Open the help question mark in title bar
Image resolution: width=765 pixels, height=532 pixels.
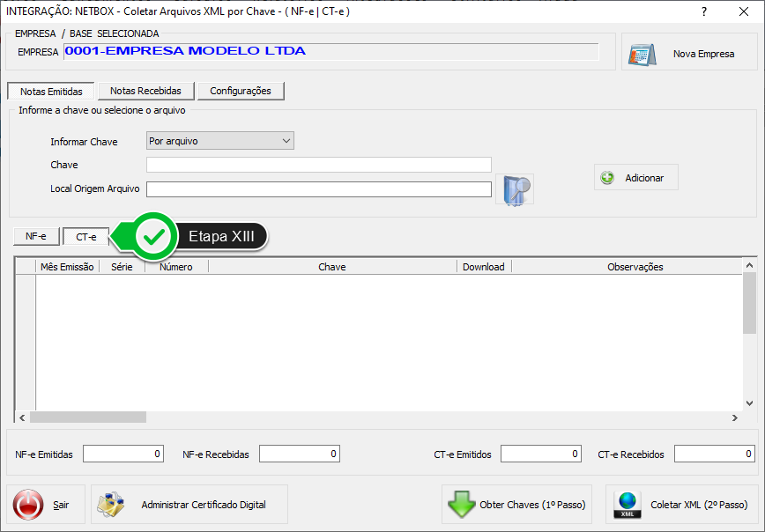(x=704, y=11)
